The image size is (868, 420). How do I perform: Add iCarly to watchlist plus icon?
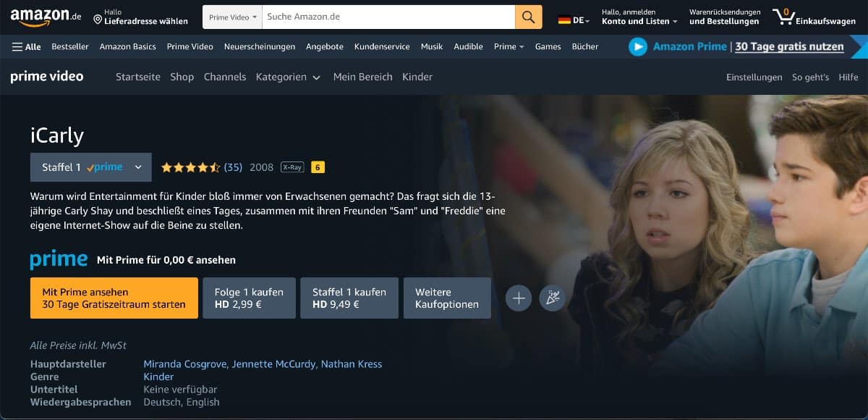[x=519, y=298]
